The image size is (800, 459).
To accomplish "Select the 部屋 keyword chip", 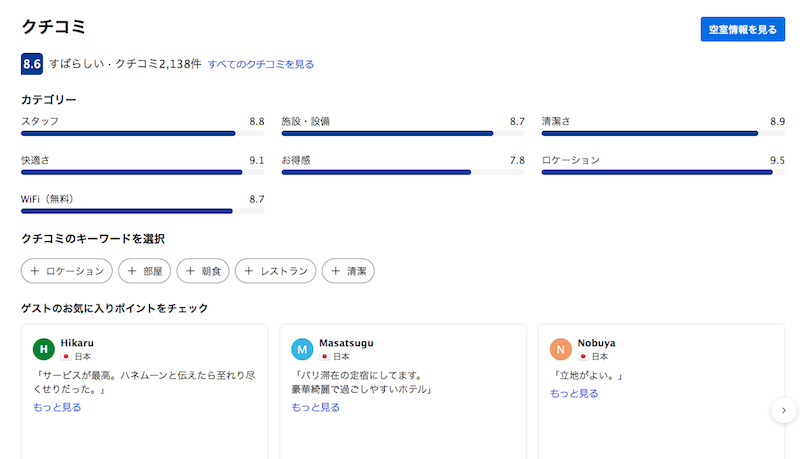I will point(144,271).
